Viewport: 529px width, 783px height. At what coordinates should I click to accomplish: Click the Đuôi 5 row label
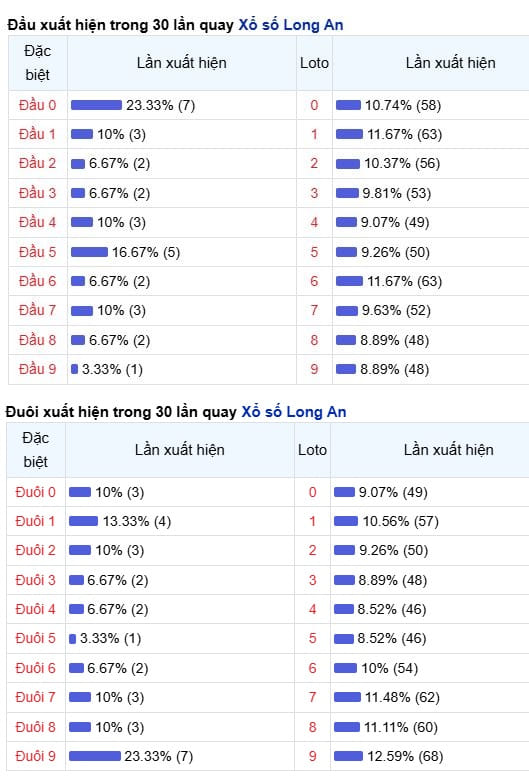pos(35,638)
